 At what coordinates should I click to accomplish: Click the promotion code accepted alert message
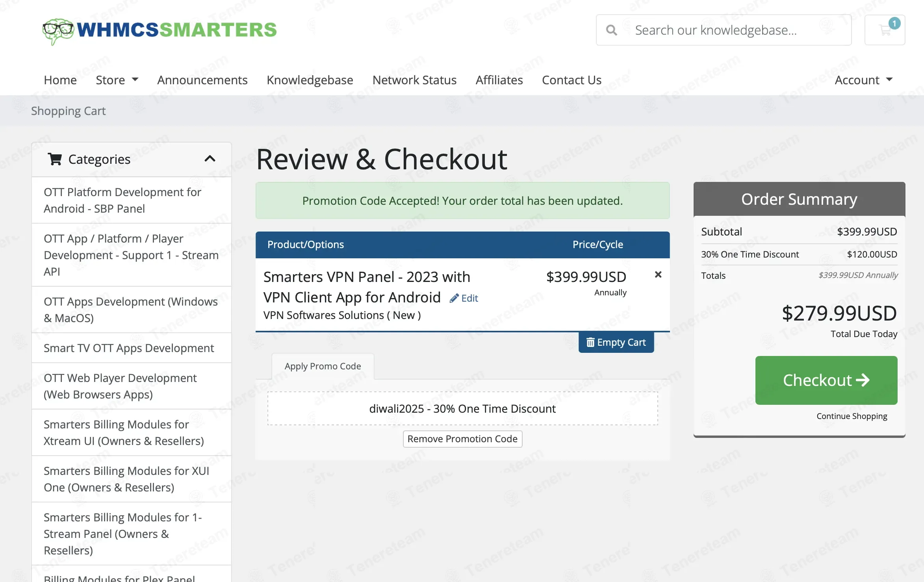click(x=462, y=201)
